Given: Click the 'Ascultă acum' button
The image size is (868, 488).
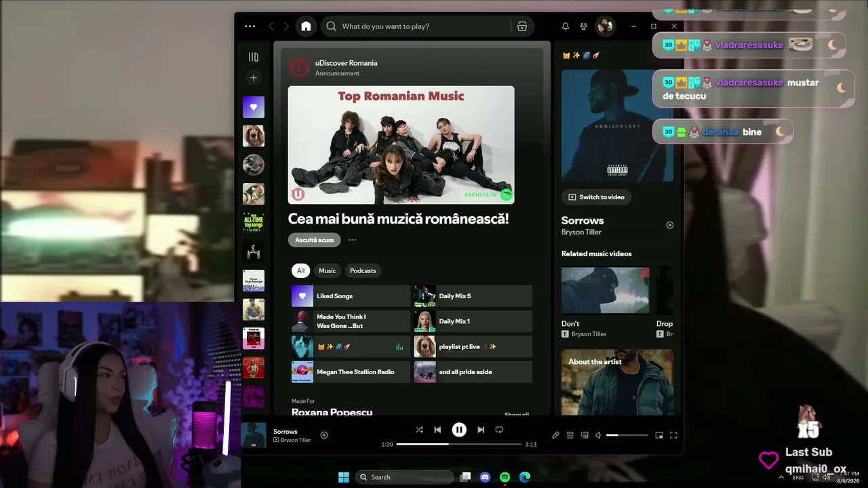Looking at the screenshot, I should (315, 240).
